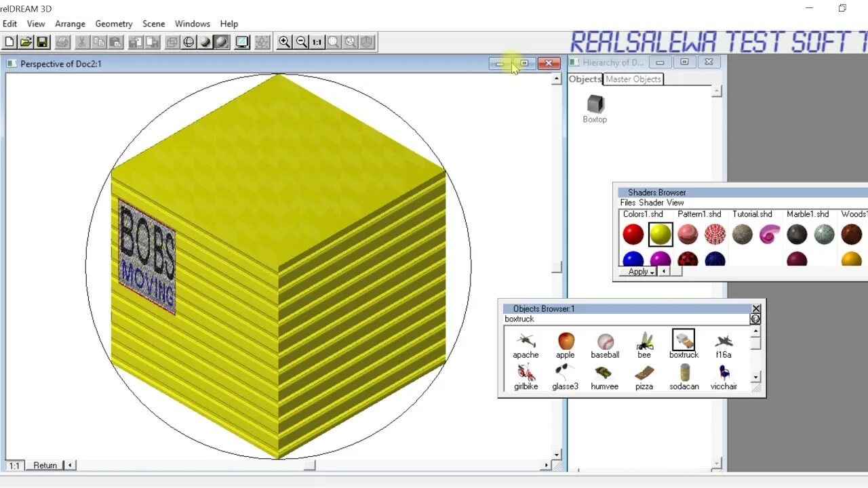Click Perspective window scroll right arrow
Viewport: 868px width, 488px height.
[x=547, y=466]
